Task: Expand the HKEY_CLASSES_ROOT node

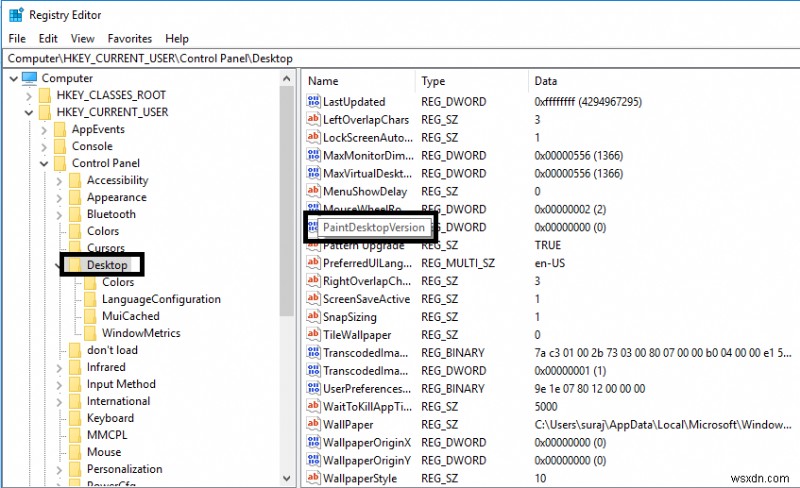Action: 29,95
